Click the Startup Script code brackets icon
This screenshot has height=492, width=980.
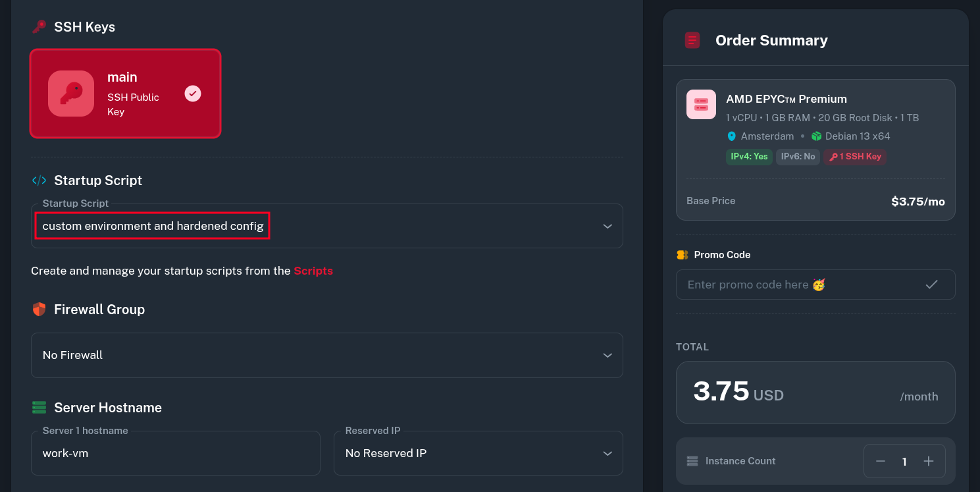pos(39,180)
